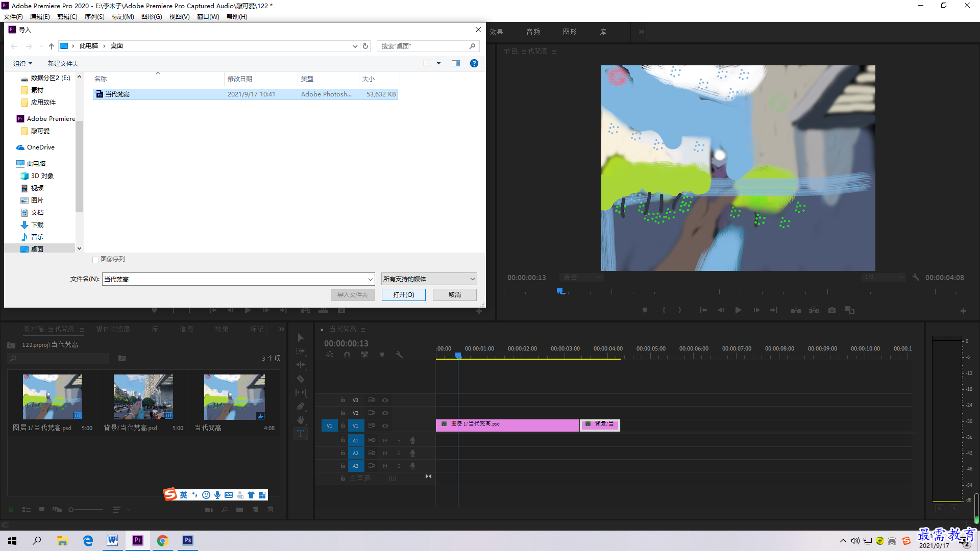This screenshot has height=551, width=980.
Task: Solo audio track A2
Action: (399, 453)
